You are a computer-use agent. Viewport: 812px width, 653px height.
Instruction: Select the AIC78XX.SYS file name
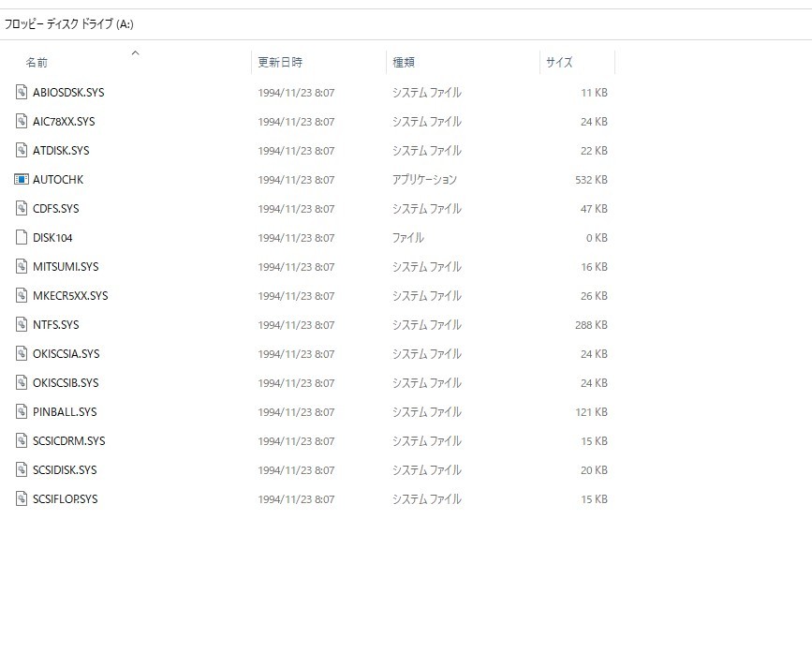(x=64, y=121)
